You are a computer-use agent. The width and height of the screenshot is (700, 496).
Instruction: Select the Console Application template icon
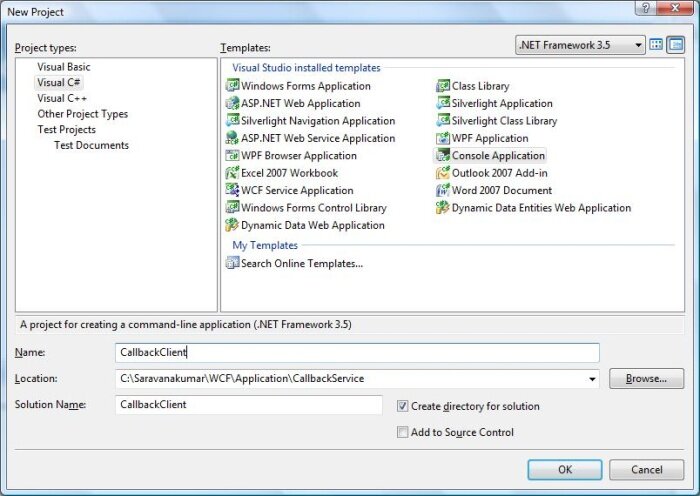point(443,156)
